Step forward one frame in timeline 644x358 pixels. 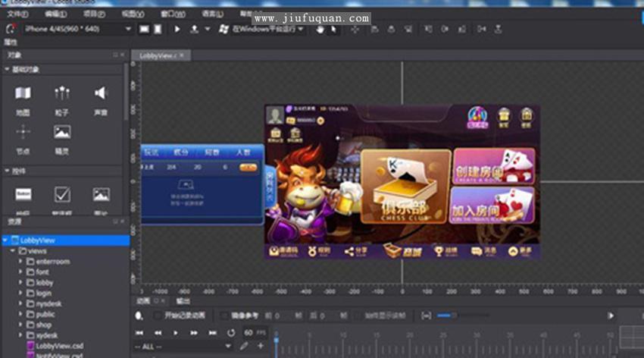[x=194, y=332]
